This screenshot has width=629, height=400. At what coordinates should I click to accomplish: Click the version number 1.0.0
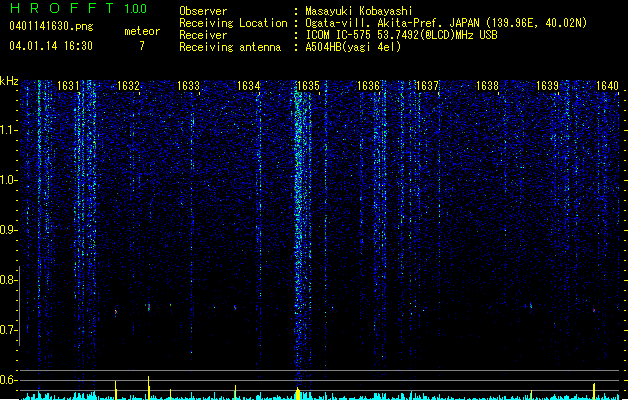click(x=135, y=9)
